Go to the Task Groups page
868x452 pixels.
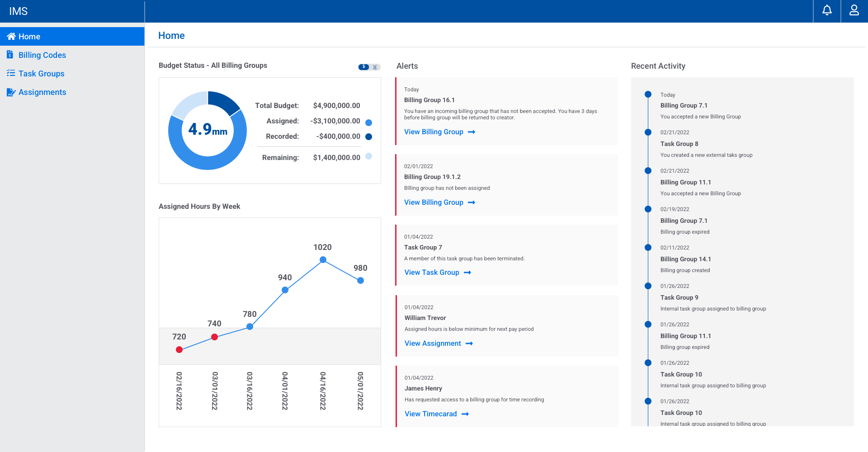click(x=41, y=74)
